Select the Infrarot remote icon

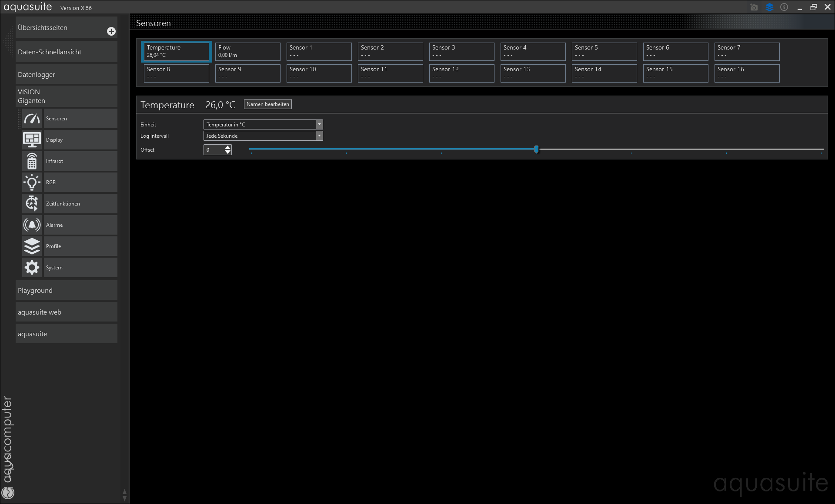point(32,161)
